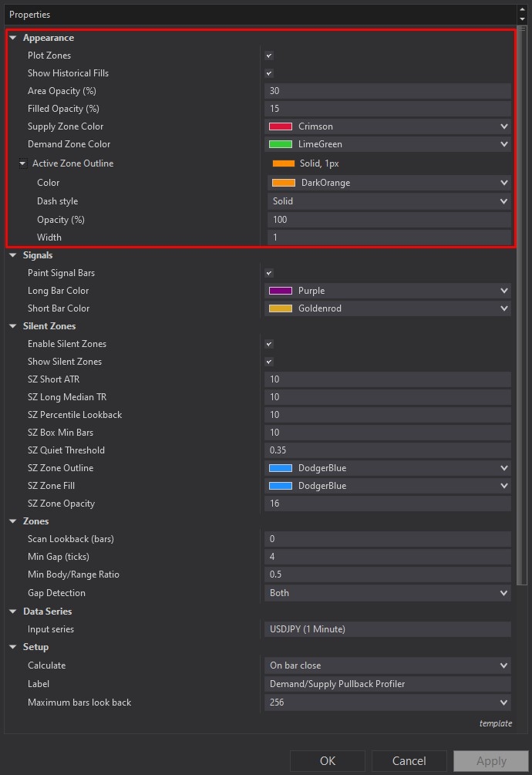Screen dimensions: 532x775
Task: Open the Long Bar Color dropdown
Action: pos(505,290)
